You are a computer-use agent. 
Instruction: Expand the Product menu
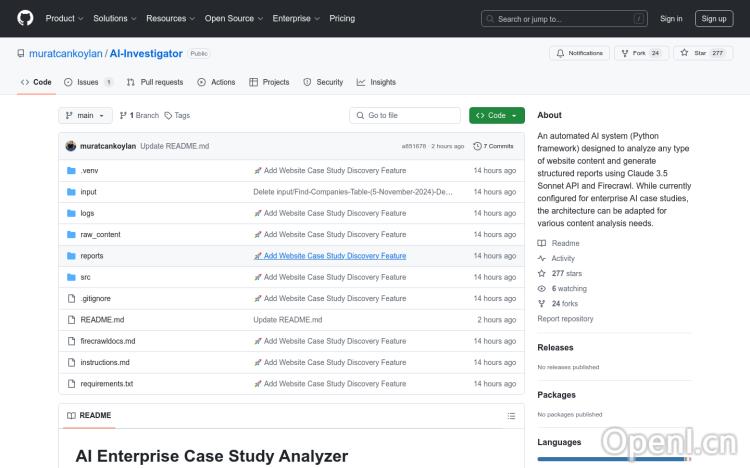[65, 18]
